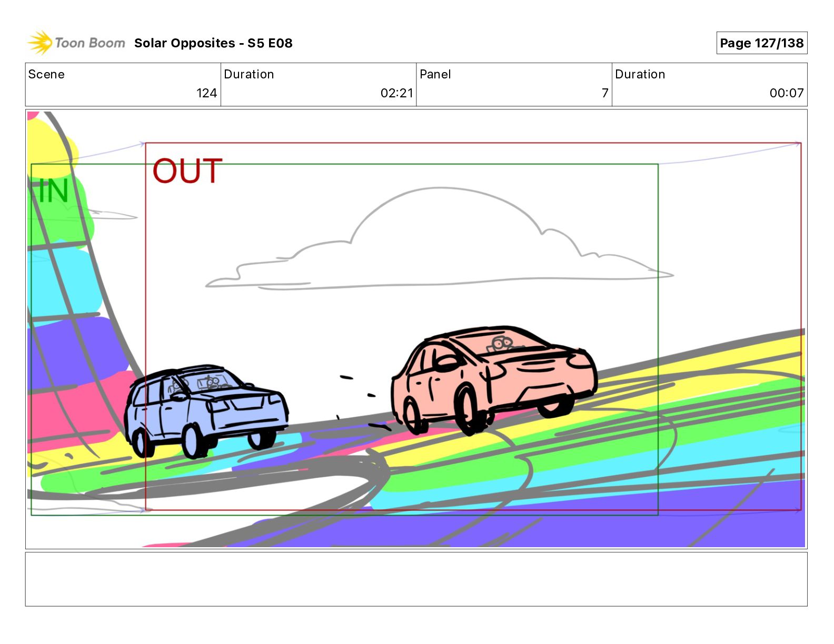Click the cloud outline in the sky
The width and height of the screenshot is (834, 644).
(x=439, y=239)
